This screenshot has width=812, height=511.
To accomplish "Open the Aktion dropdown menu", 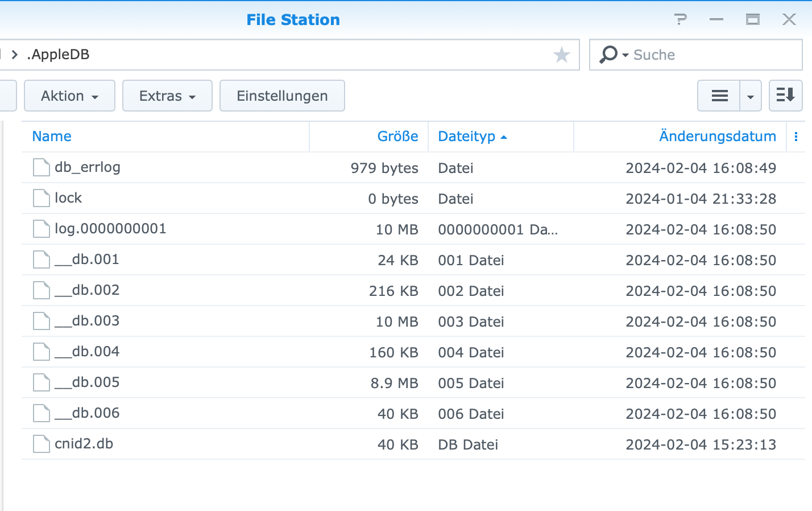I will coord(69,96).
